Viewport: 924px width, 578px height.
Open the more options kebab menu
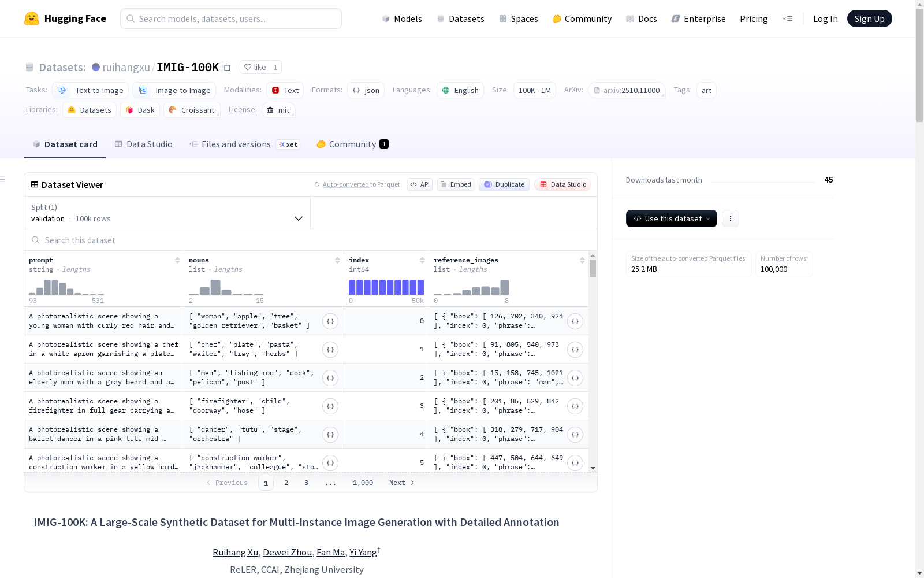(731, 218)
